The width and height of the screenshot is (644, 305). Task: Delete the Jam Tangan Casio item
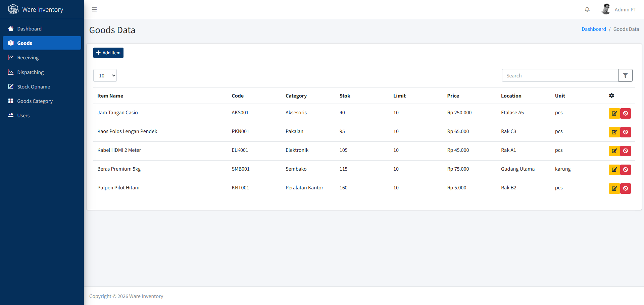click(626, 113)
